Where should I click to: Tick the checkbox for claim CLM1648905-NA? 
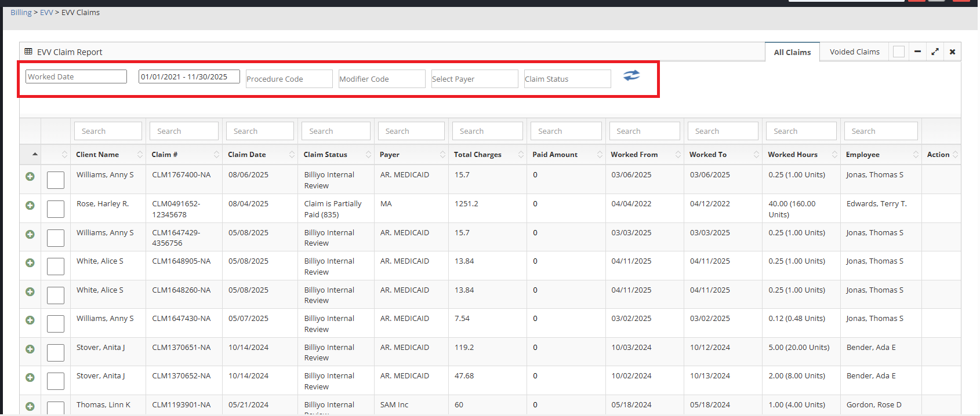(56, 267)
